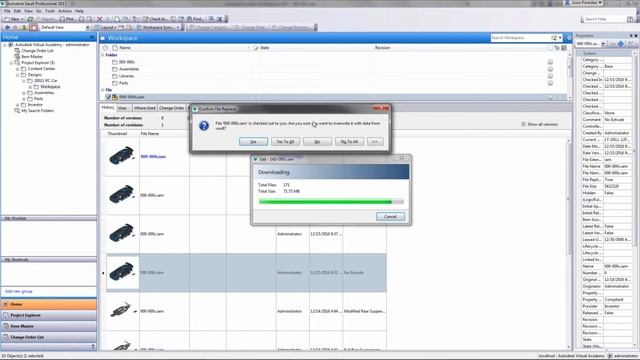
Task: Click the Change Category toolbar button
Action: click(x=210, y=27)
